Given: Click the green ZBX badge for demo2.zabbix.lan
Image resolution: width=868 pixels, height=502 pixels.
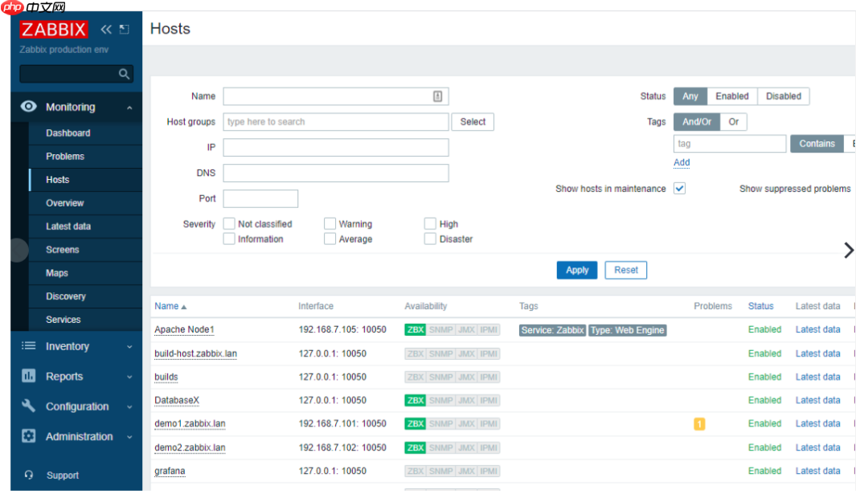Looking at the screenshot, I should pyautogui.click(x=416, y=447).
